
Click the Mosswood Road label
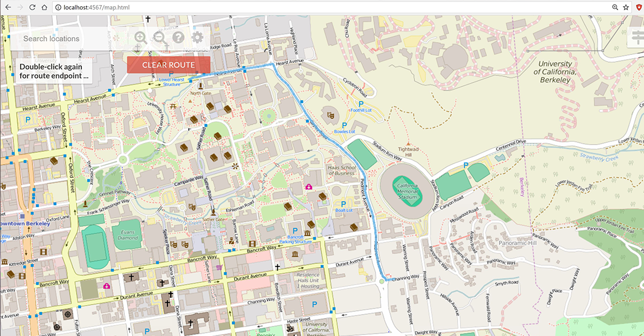pos(464,215)
